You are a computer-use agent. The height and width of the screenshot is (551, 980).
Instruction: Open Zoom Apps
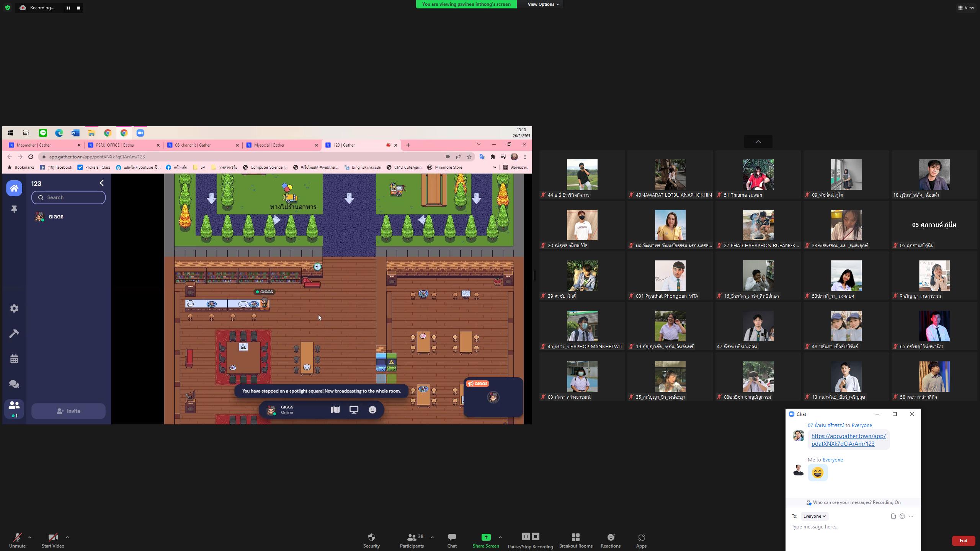coord(641,540)
